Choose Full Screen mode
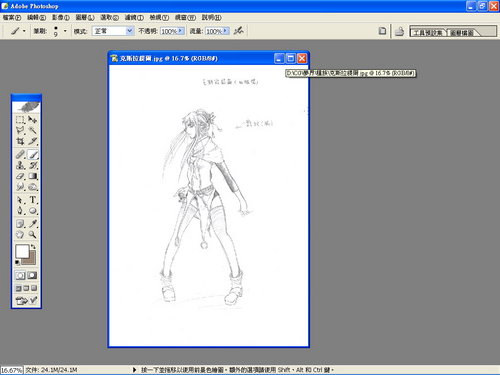 pos(34,288)
